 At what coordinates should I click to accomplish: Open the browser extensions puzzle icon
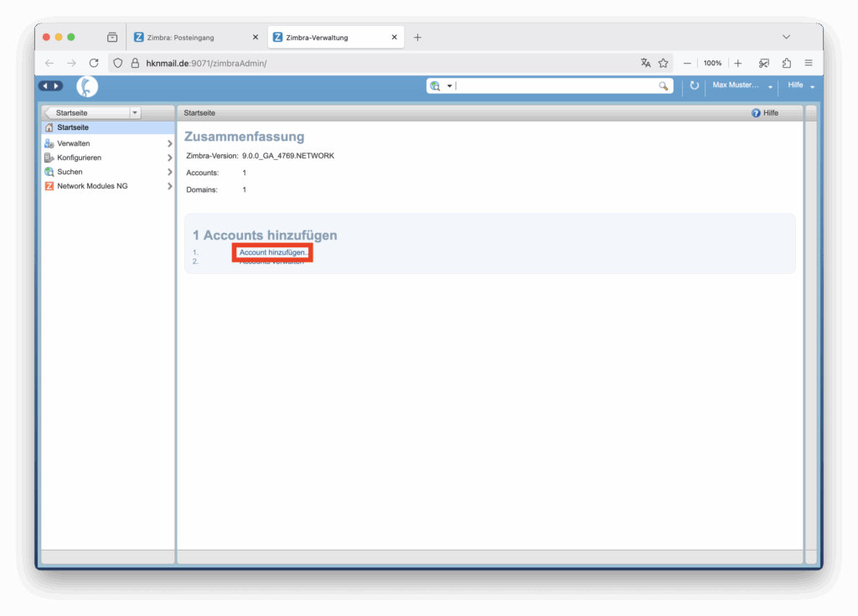pyautogui.click(x=786, y=63)
